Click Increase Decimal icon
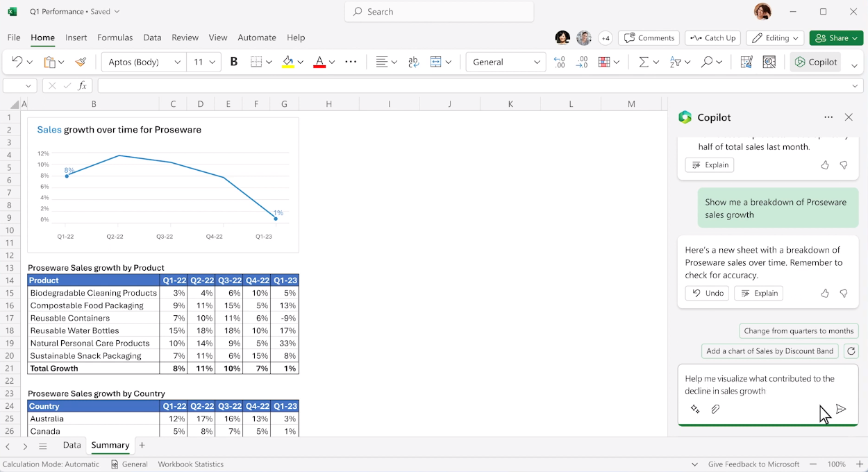 [x=582, y=62]
